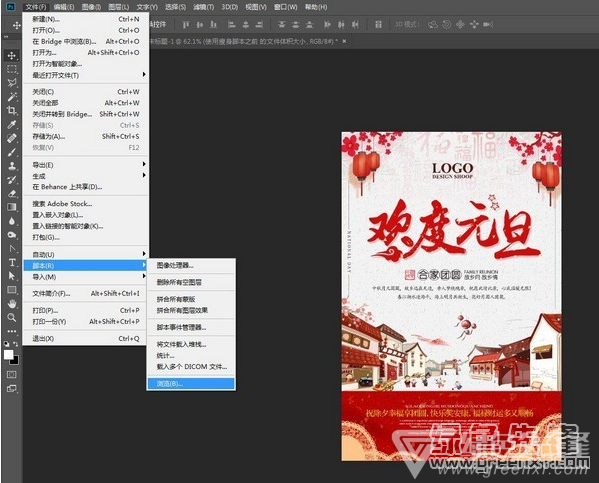Select the History Brush tool
599x483 pixels.
point(12,180)
